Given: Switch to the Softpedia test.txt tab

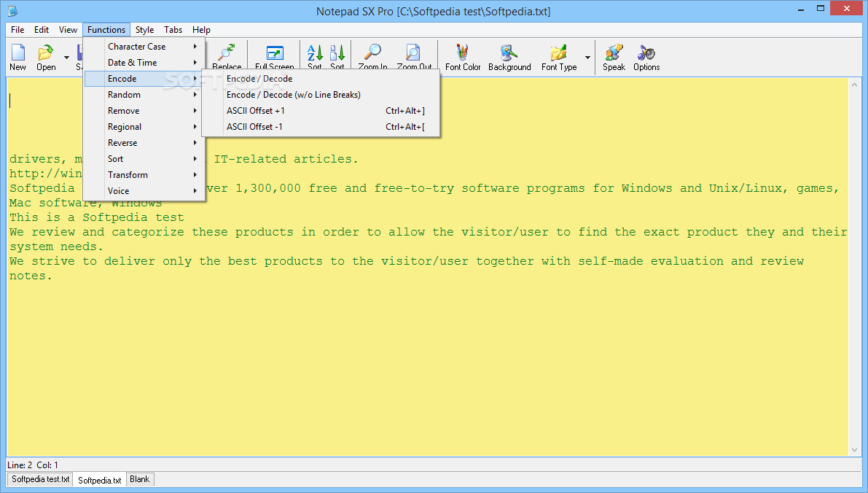Looking at the screenshot, I should pyautogui.click(x=40, y=479).
